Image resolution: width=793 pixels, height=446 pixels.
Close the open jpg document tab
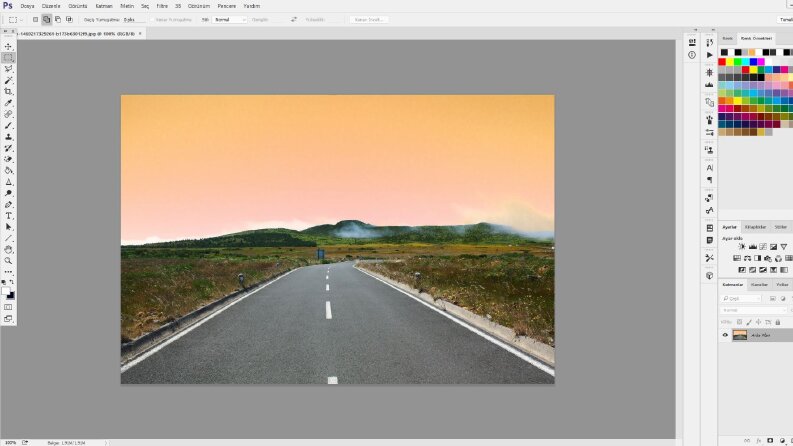pos(140,33)
